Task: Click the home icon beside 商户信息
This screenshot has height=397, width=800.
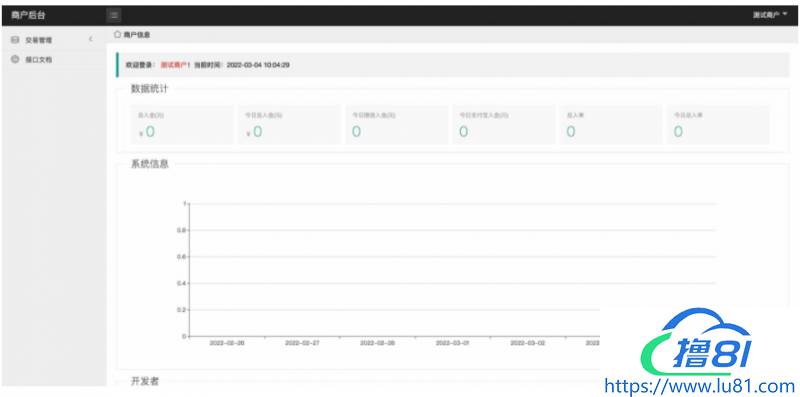Action: (x=117, y=35)
